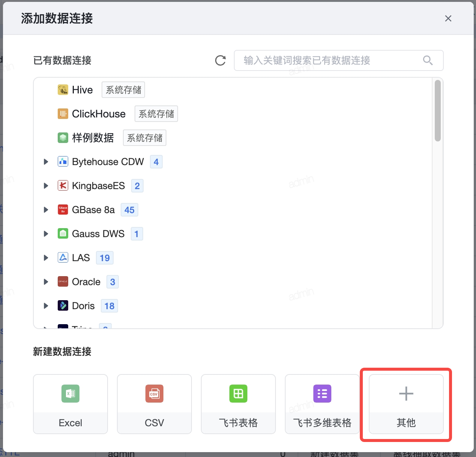Click the red CSV file icon

coord(154,394)
